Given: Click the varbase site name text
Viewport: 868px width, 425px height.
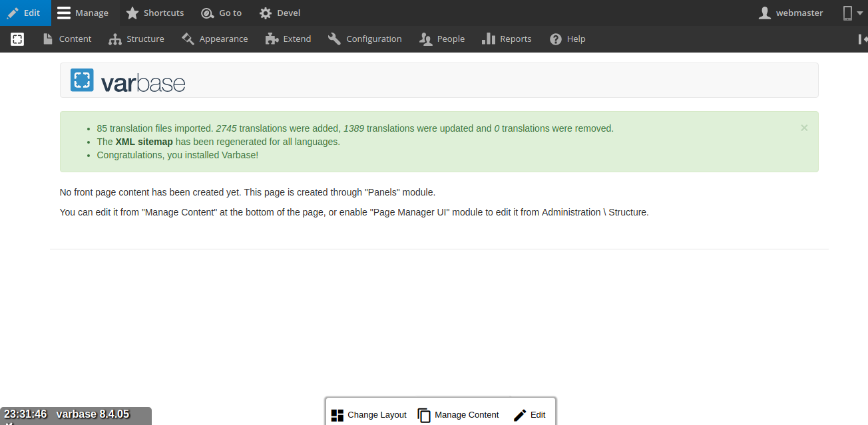Looking at the screenshot, I should [x=143, y=82].
